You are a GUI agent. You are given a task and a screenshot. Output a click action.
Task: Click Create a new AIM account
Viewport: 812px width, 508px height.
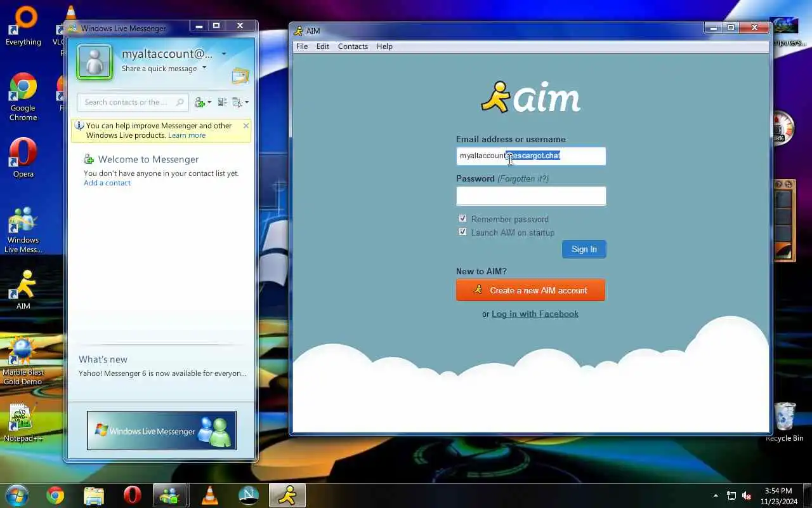530,290
